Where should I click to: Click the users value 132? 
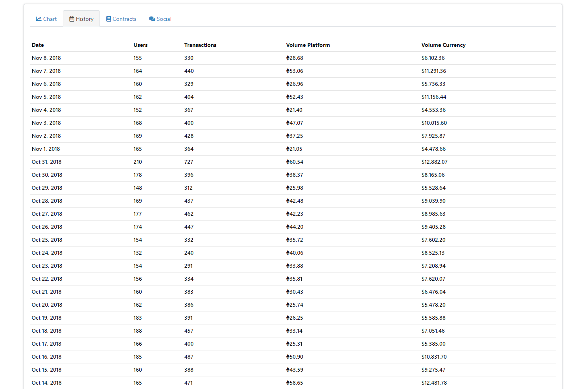tap(138, 253)
